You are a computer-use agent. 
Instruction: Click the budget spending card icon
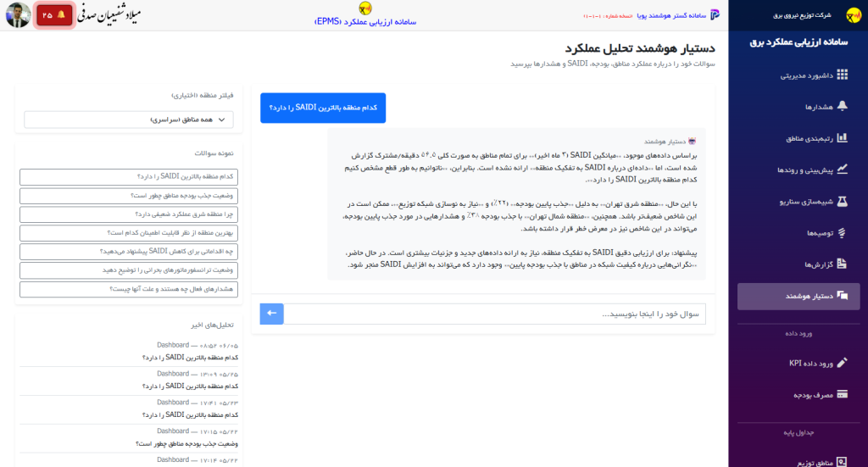[842, 394]
